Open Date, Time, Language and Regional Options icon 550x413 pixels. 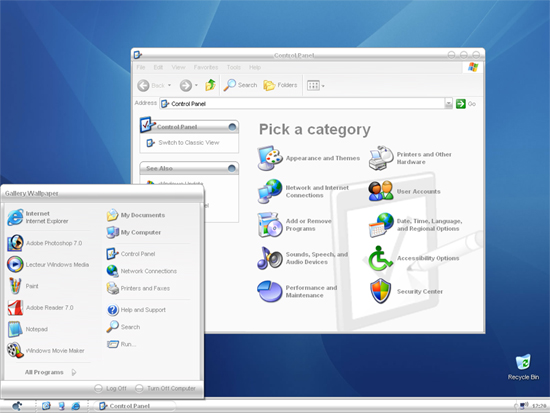tap(381, 225)
